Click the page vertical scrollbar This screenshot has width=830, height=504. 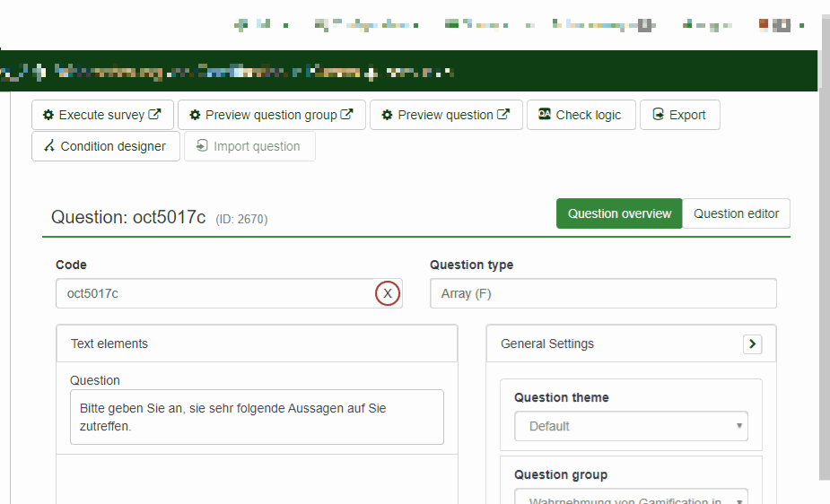click(x=825, y=248)
